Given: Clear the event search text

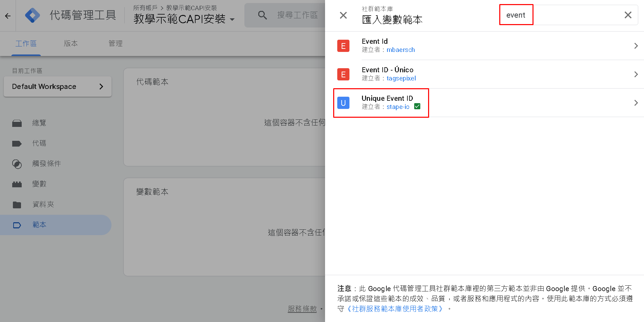Looking at the screenshot, I should [628, 15].
